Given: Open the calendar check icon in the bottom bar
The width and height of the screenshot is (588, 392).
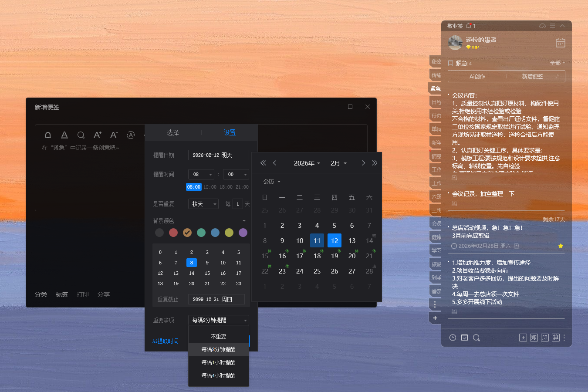Looking at the screenshot, I should coord(464,338).
